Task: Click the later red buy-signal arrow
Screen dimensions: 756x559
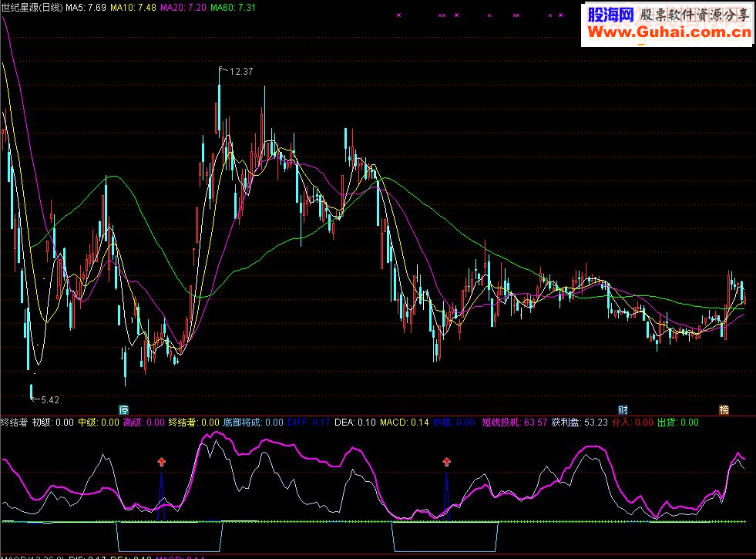Action: (x=446, y=462)
